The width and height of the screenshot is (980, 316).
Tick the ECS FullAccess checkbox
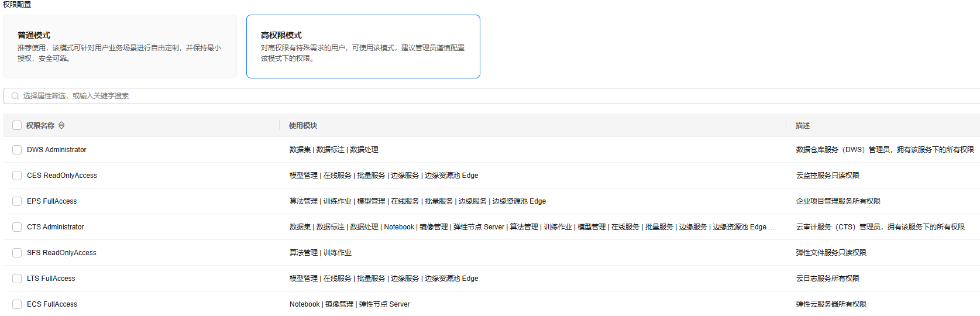coord(17,304)
